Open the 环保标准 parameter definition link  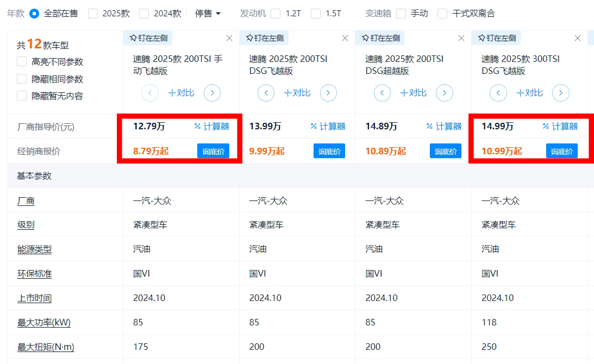pyautogui.click(x=34, y=274)
